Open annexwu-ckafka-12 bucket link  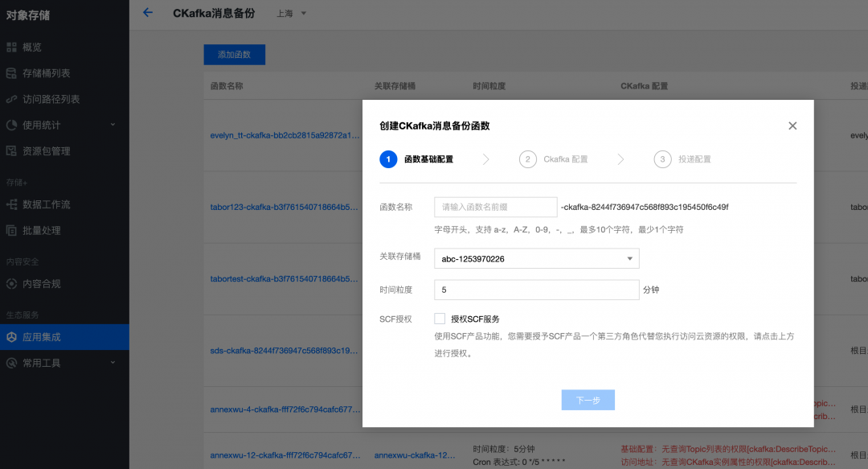[x=415, y=455]
